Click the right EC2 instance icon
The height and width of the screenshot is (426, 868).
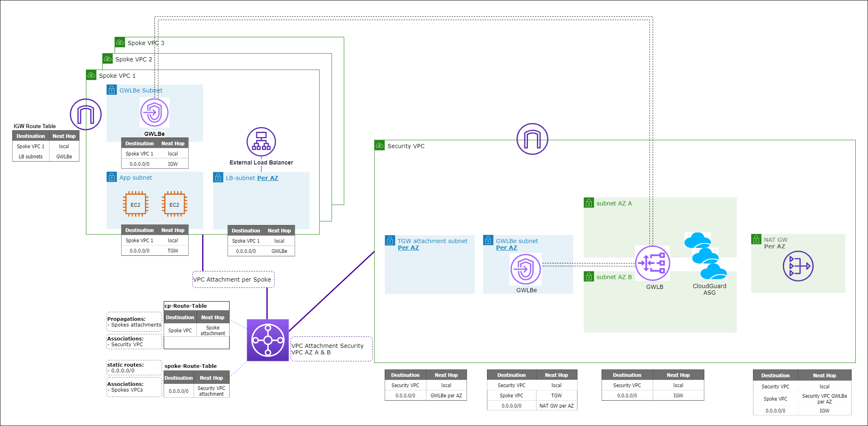click(174, 204)
